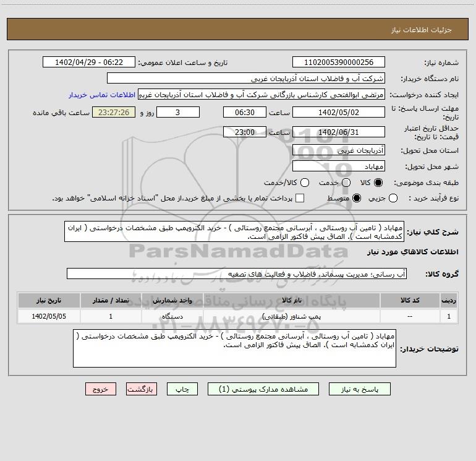
Task: Click ردیف column header
Action: 449,300
